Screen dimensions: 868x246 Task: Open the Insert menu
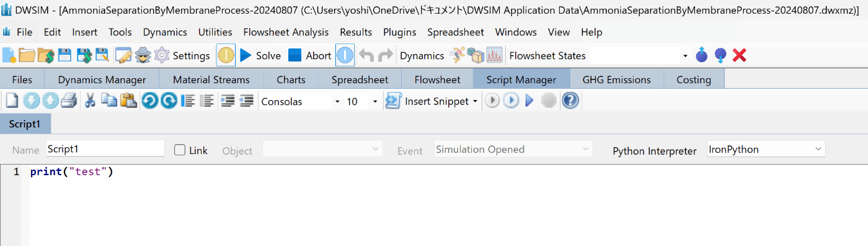(x=85, y=32)
